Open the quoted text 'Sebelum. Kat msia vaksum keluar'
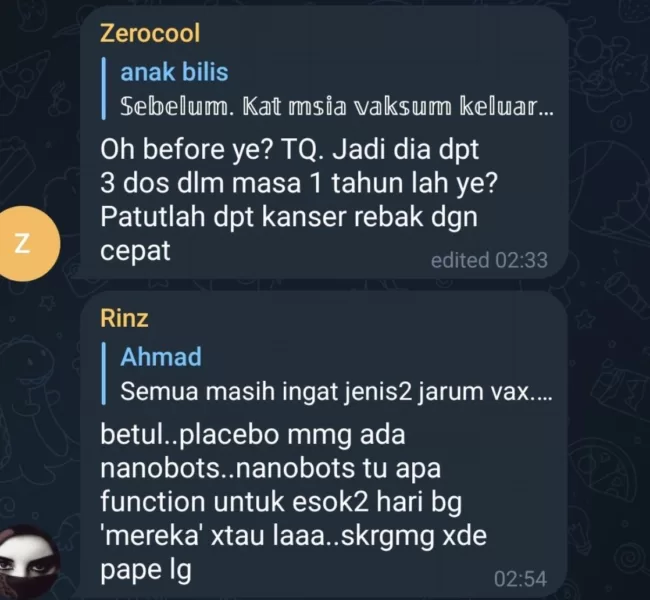Screen dimensions: 650x600 pos(337,107)
